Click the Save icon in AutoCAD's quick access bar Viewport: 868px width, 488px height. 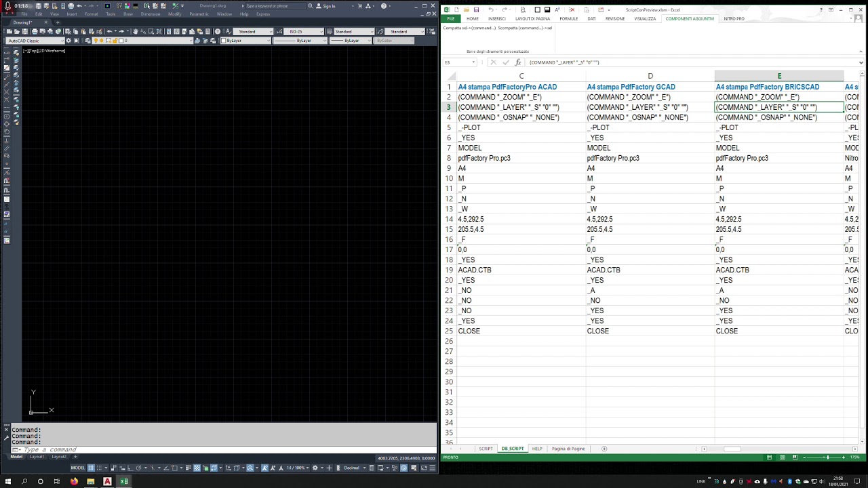pos(38,5)
